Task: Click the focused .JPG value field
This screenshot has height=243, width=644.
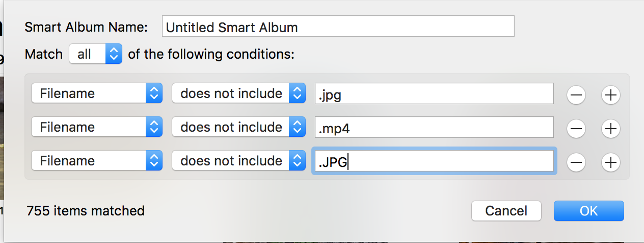Action: tap(434, 161)
